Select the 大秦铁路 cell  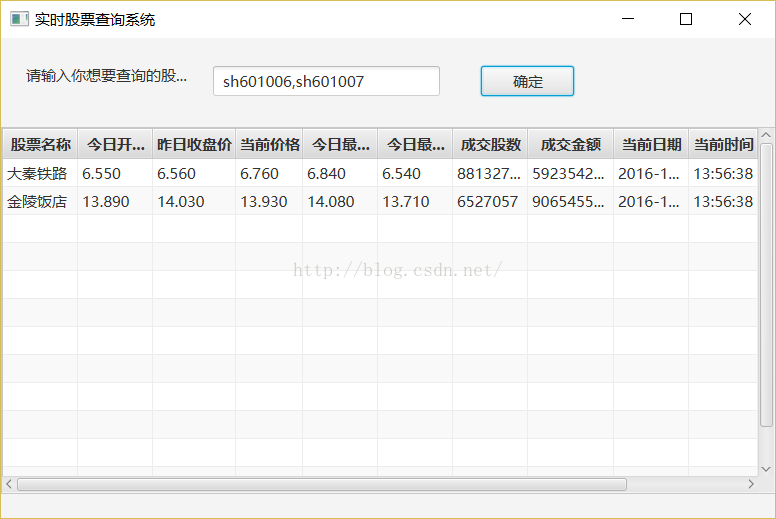tap(40, 173)
